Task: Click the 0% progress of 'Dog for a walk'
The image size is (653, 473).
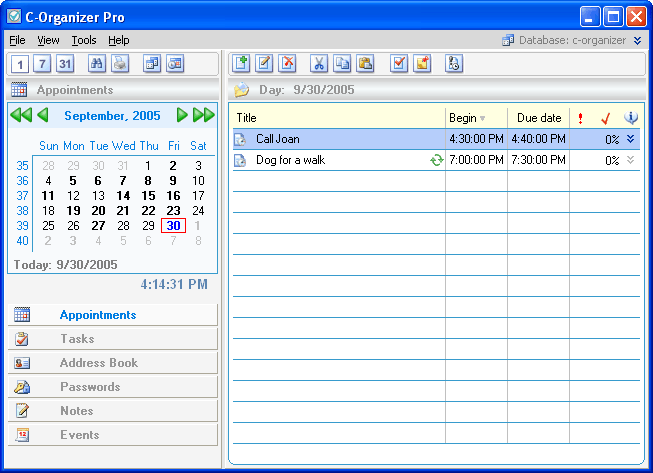Action: [x=612, y=161]
